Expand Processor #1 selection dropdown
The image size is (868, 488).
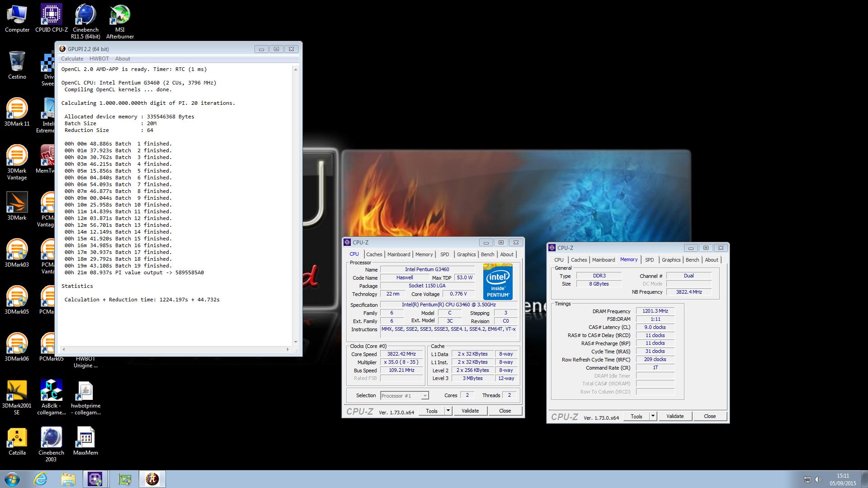(x=425, y=396)
